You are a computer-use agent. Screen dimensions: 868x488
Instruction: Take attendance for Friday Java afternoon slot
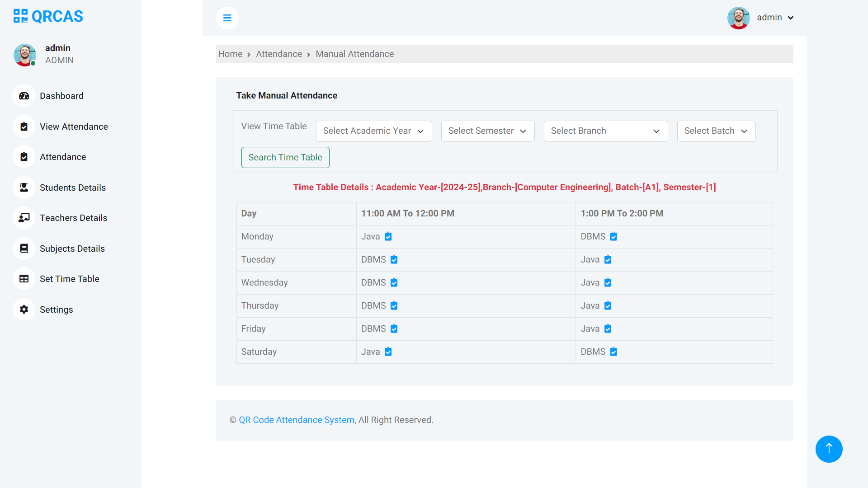(608, 328)
